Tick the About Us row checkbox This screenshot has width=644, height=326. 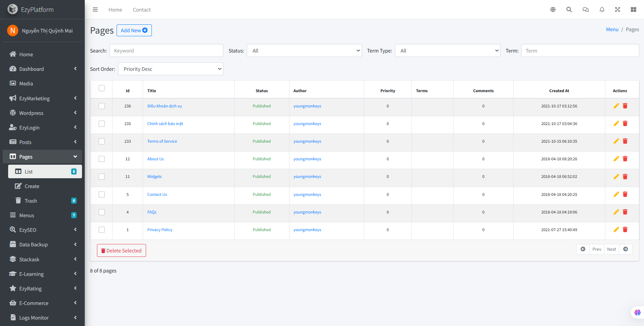click(x=102, y=159)
